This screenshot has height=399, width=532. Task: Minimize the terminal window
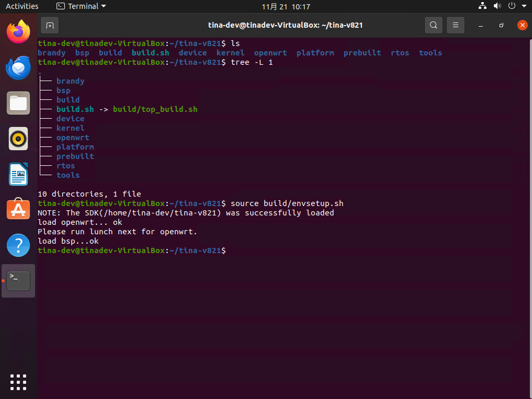(x=480, y=25)
